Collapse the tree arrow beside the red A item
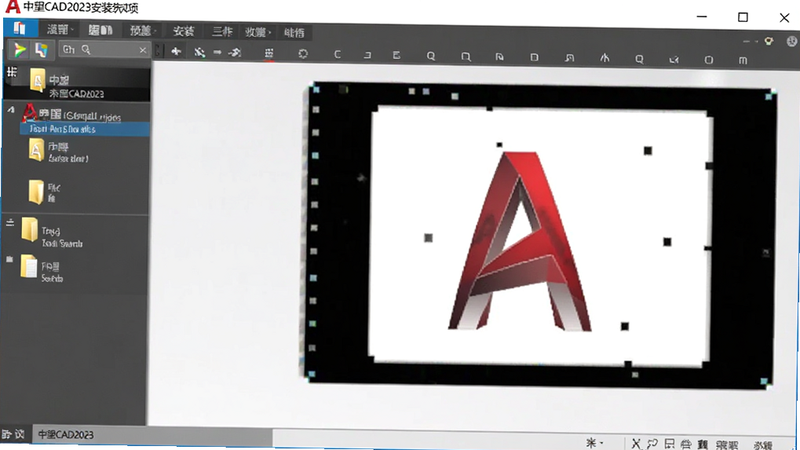This screenshot has height=450, width=800. (x=11, y=109)
